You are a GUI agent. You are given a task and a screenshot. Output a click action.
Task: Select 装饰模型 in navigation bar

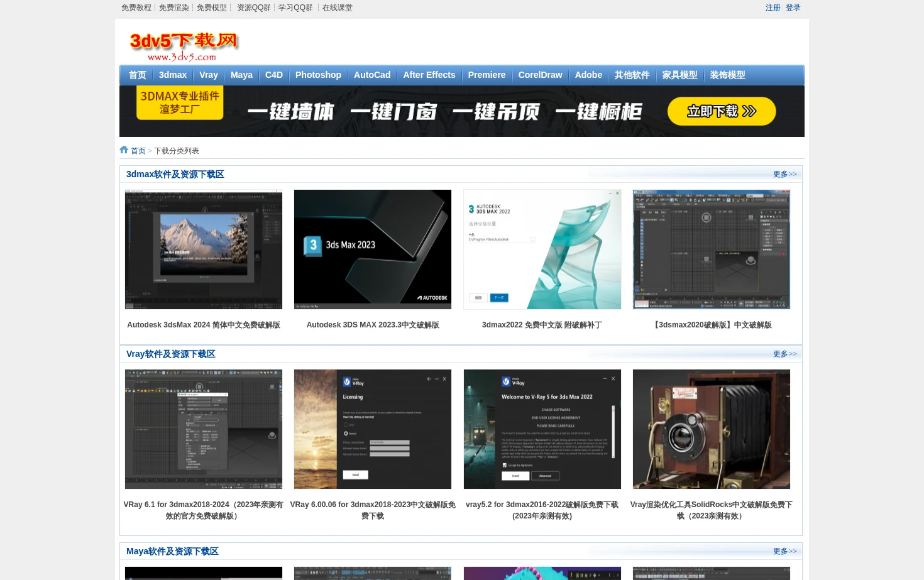[727, 75]
